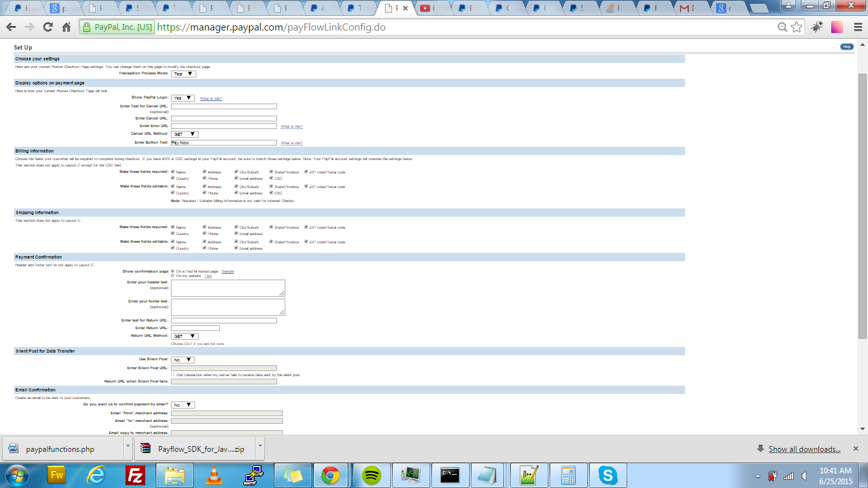Reload the PayPal Manager page
The width and height of the screenshot is (868, 488).
pos(48,27)
